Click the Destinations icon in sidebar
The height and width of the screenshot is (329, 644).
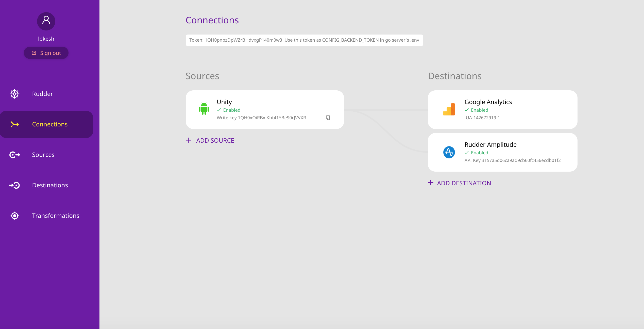[14, 185]
